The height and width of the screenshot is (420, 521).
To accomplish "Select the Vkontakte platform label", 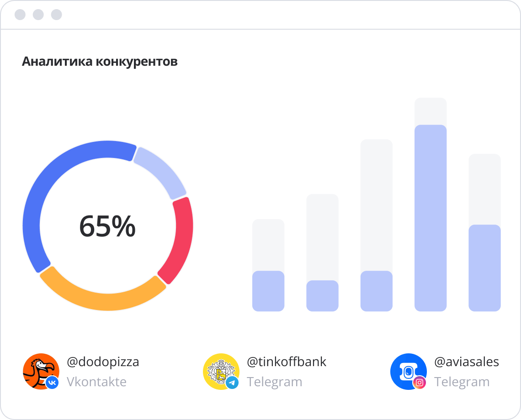I will point(96,382).
